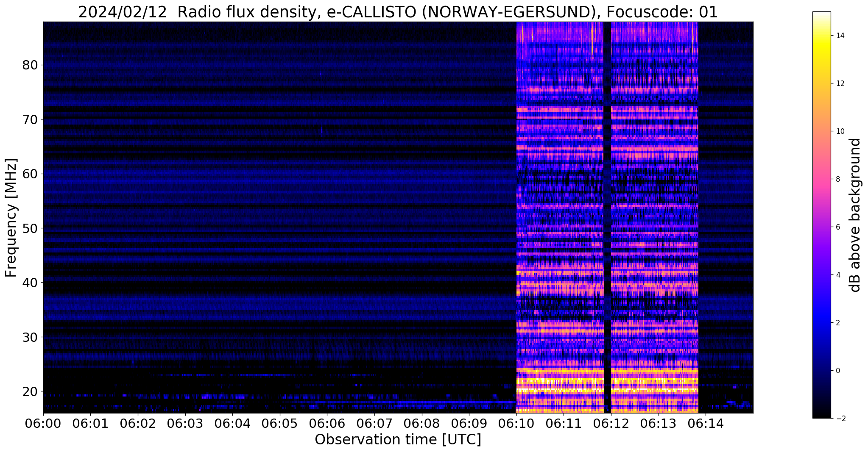Viewport: 868px width, 452px height.
Task: Click the 'dB above background' colorbar label
Action: [x=855, y=215]
